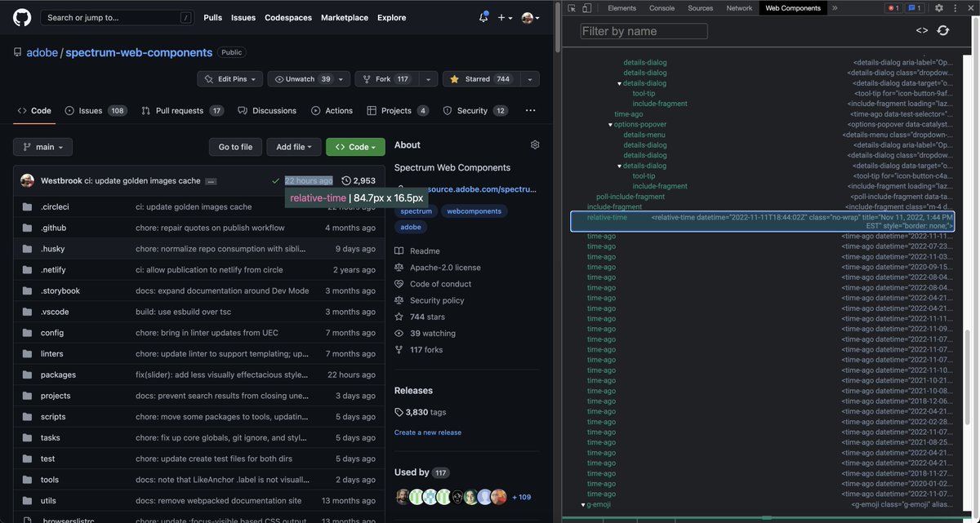Click the folder icon beside .circleci
Screen dimensions: 980x523
[27, 207]
